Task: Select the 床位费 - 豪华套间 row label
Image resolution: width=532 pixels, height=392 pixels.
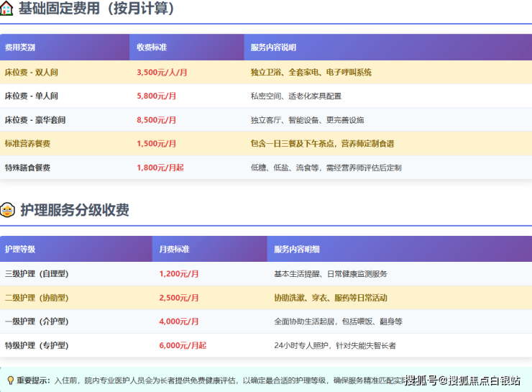Action: point(35,120)
